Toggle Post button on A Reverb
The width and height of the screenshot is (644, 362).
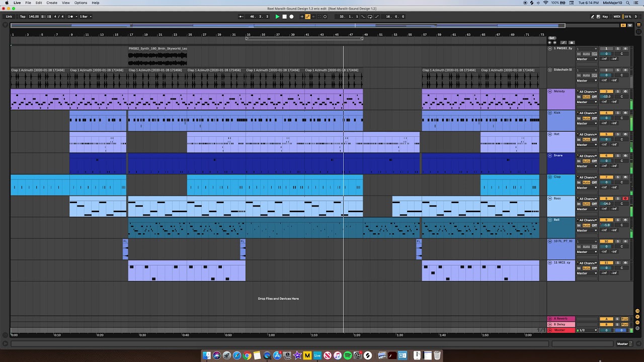(x=624, y=319)
